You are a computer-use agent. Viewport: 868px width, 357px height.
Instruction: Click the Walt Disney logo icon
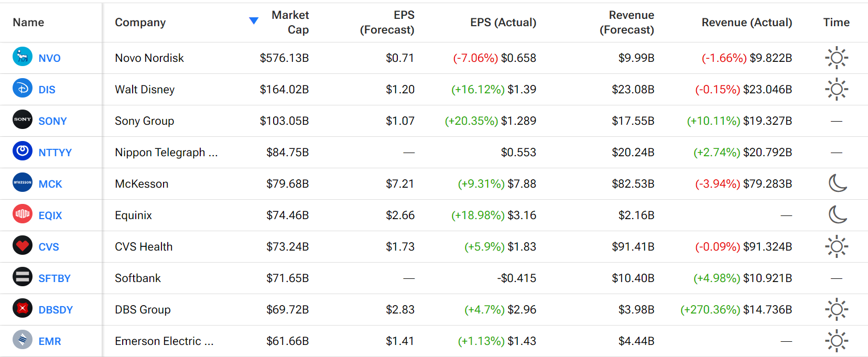coord(23,88)
